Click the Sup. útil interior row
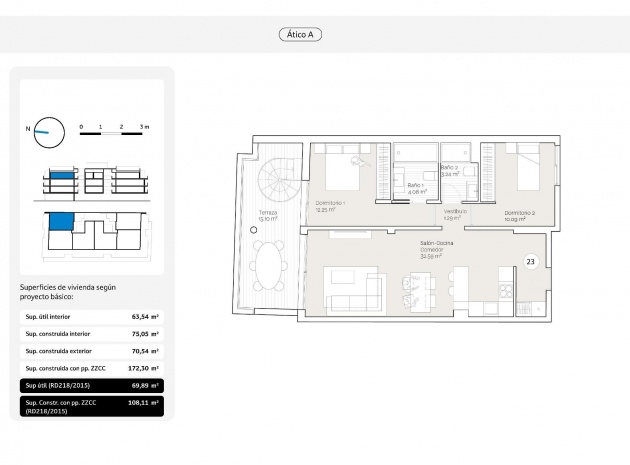Viewport: 630px width, 465px height. 91,316
